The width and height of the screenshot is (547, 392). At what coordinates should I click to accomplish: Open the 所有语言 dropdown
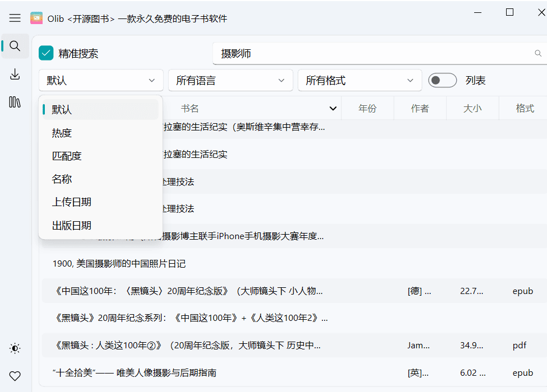(230, 80)
